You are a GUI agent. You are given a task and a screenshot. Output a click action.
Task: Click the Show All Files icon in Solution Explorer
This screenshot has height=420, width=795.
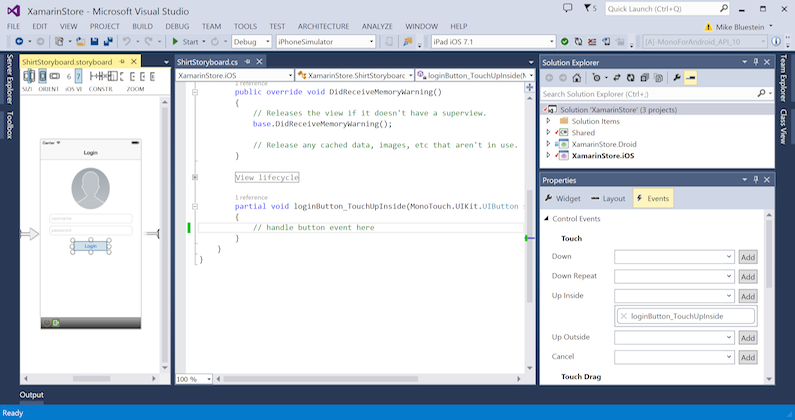pyautogui.click(x=658, y=78)
